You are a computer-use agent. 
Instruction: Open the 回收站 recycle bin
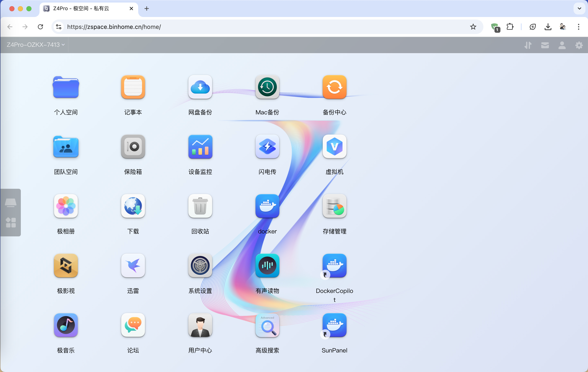click(200, 206)
